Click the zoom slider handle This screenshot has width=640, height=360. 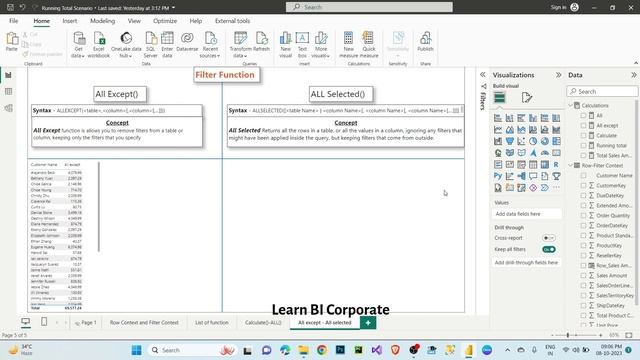pyautogui.click(x=568, y=335)
